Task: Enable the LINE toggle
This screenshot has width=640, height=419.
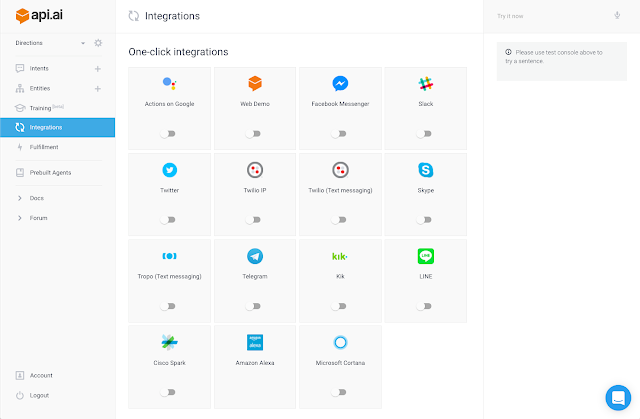Action: click(424, 306)
